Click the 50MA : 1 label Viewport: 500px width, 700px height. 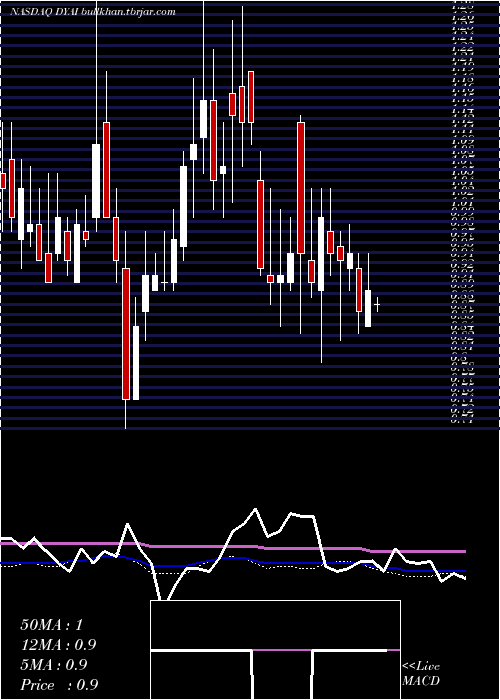pos(51,625)
